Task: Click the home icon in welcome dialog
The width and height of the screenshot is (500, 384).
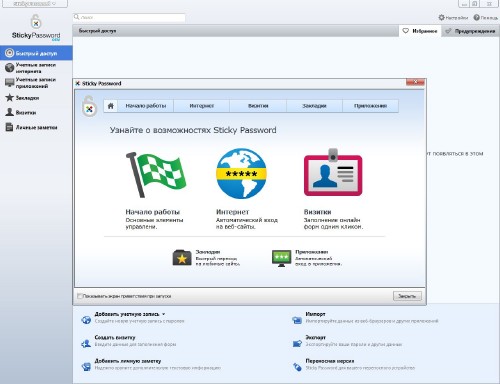Action: click(x=110, y=106)
